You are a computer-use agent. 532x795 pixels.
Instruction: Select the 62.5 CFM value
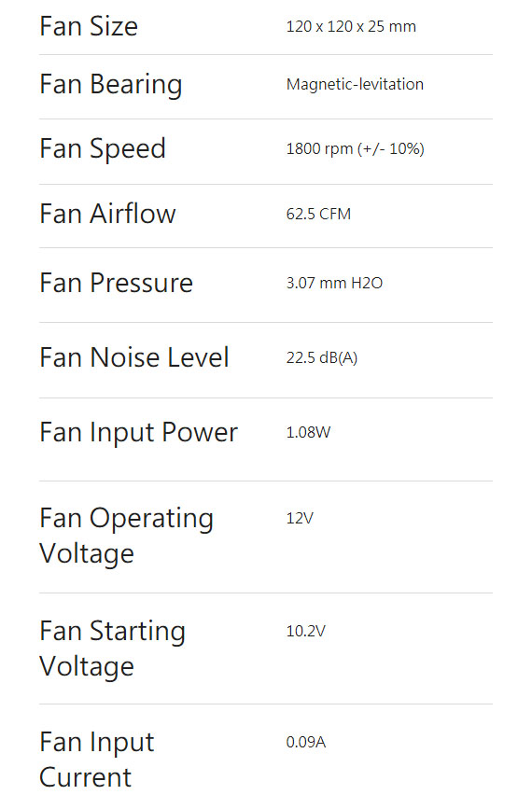[x=318, y=214]
